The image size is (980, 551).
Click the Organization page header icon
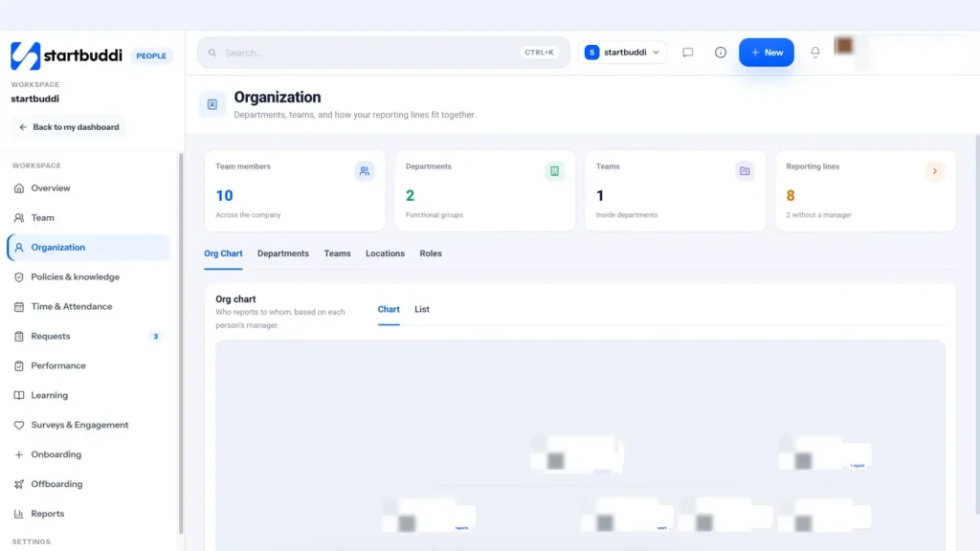[x=212, y=104]
